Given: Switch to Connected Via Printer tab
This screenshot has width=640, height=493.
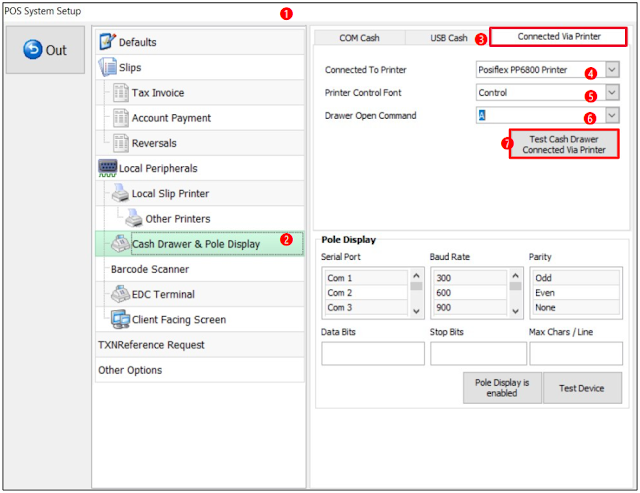Looking at the screenshot, I should tap(558, 37).
